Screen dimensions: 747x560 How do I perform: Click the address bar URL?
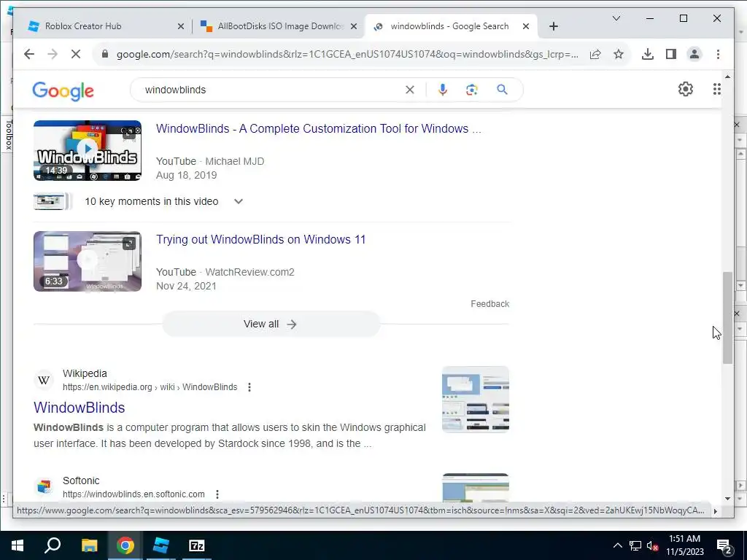(347, 54)
